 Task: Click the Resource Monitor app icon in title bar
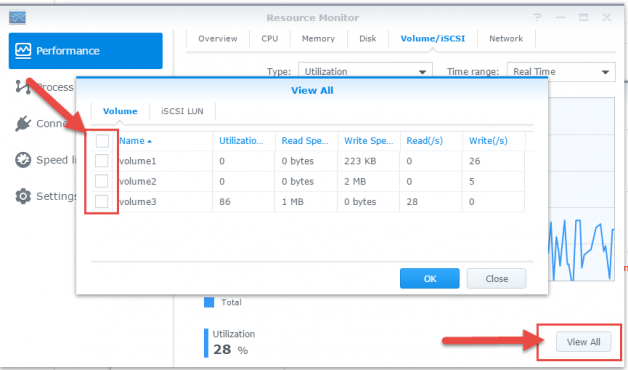pos(17,17)
